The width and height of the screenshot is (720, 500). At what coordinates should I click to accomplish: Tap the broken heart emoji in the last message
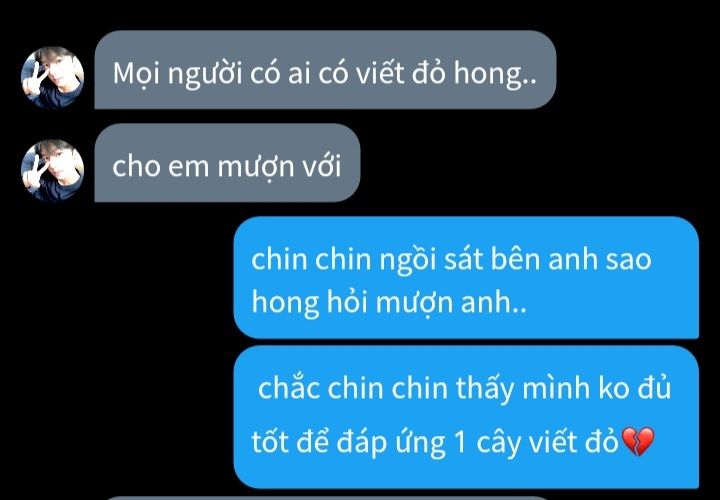coord(637,441)
